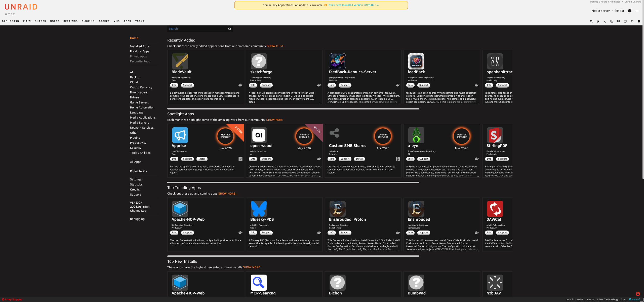Click the open-webui OI icon
Screen dimensions: 644x302
tap(259, 135)
